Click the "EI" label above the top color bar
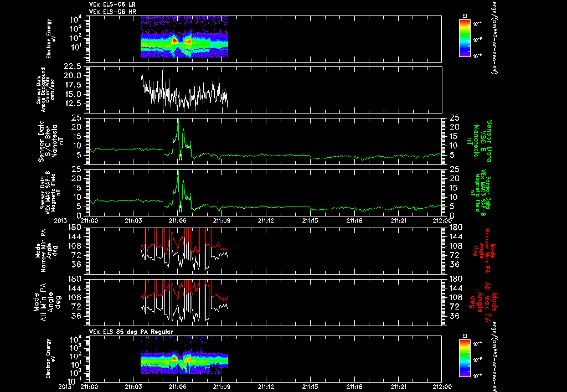 tap(465, 16)
